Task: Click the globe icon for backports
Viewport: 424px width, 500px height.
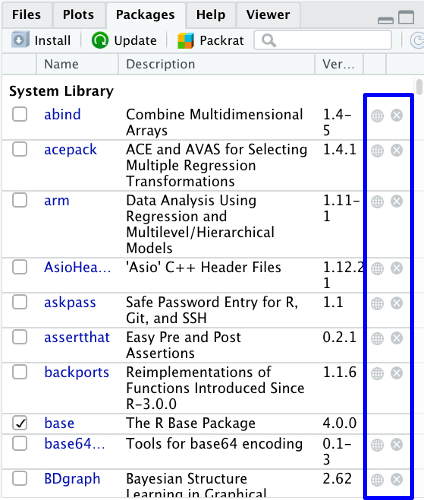Action: click(377, 373)
